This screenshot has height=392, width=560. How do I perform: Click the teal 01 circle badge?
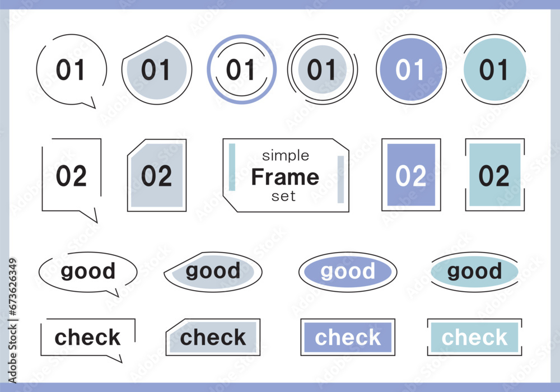coord(495,69)
